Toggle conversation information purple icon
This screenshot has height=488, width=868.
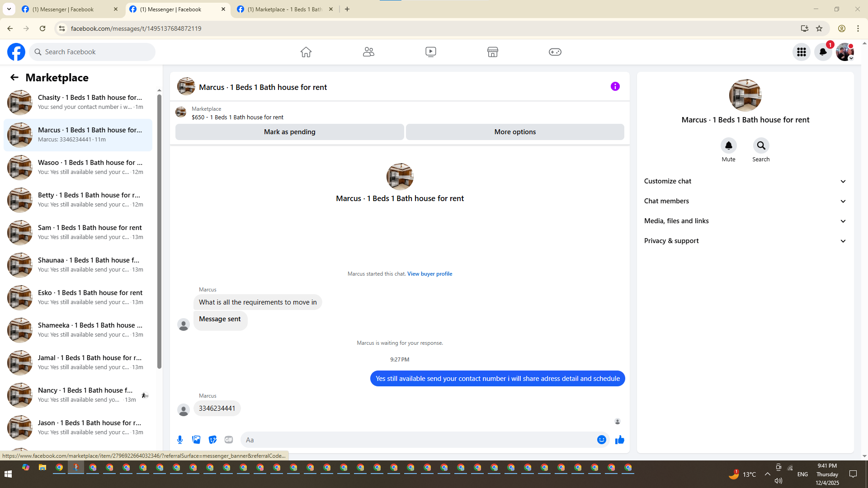point(615,86)
